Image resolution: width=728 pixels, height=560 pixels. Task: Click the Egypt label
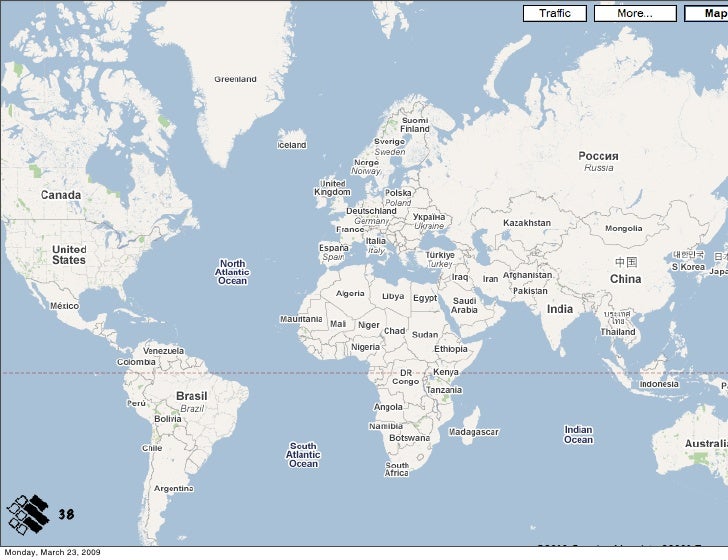[x=425, y=298]
